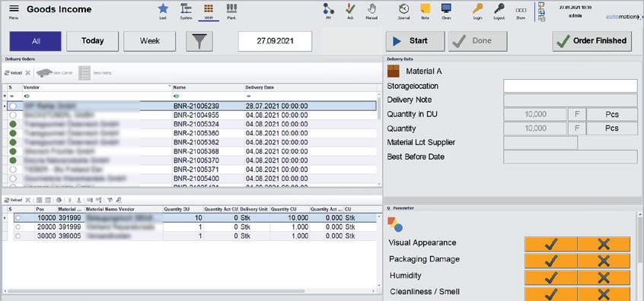This screenshot has height=301, width=644.
Task: Click the PM network nodes icon
Action: click(328, 8)
